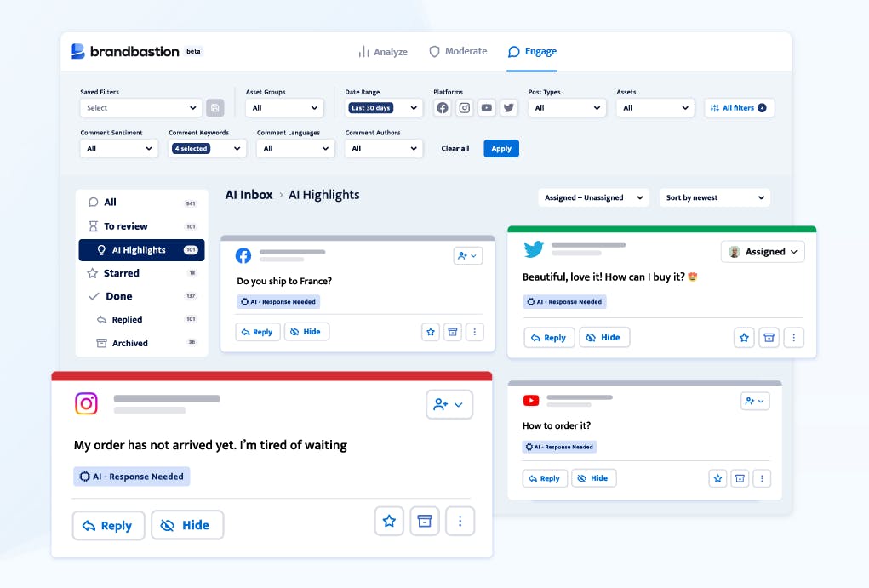
Task: Hide the 'Beautiful, love it!' comment
Action: point(604,337)
